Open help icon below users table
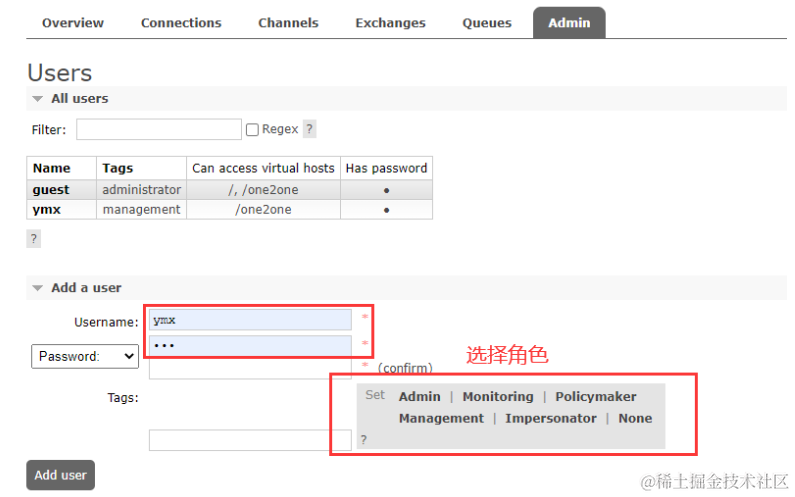The width and height of the screenshot is (795, 497). tap(33, 239)
